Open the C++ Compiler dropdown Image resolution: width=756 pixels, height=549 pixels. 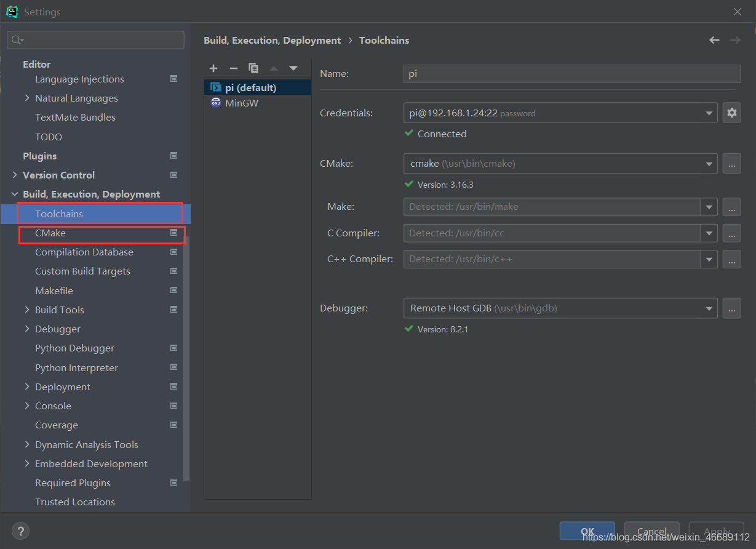pyautogui.click(x=709, y=259)
